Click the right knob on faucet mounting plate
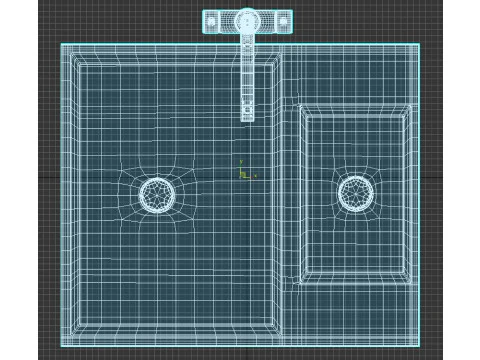The height and width of the screenshot is (360, 480). (x=283, y=21)
